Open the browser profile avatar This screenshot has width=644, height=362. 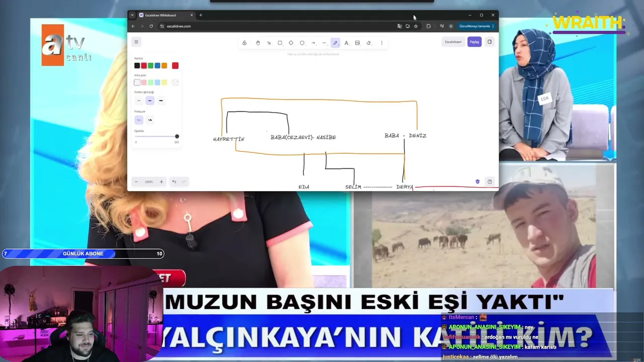(451, 26)
